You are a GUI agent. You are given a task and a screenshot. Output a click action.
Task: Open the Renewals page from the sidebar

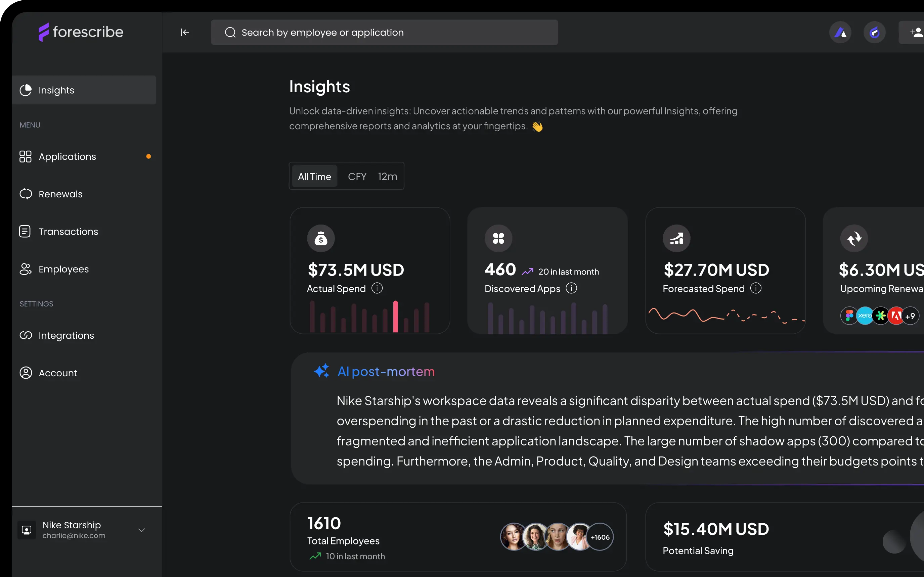tap(60, 194)
